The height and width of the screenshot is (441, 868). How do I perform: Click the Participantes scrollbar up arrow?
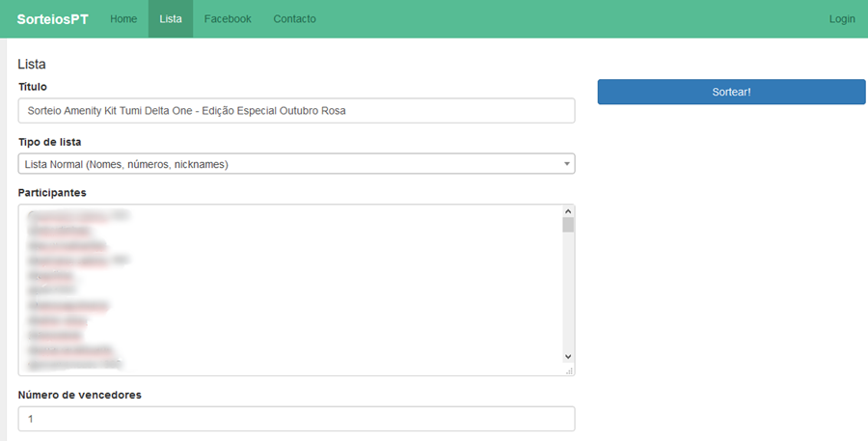click(568, 211)
